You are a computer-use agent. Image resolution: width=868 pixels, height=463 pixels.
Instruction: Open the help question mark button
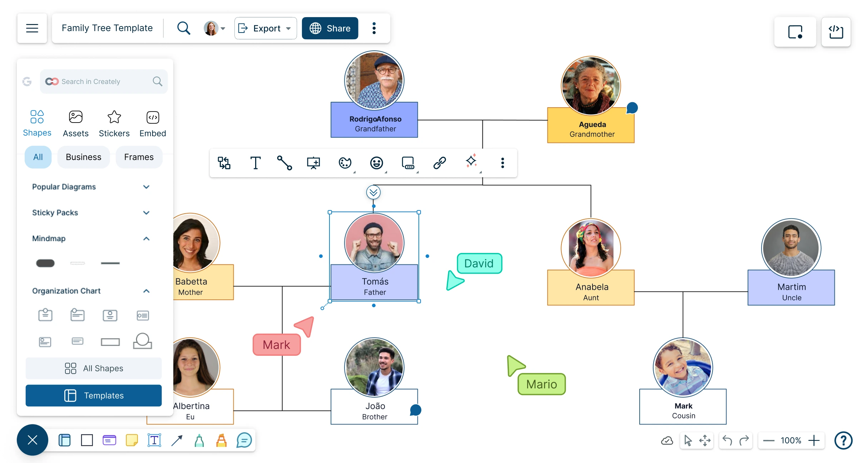click(843, 440)
